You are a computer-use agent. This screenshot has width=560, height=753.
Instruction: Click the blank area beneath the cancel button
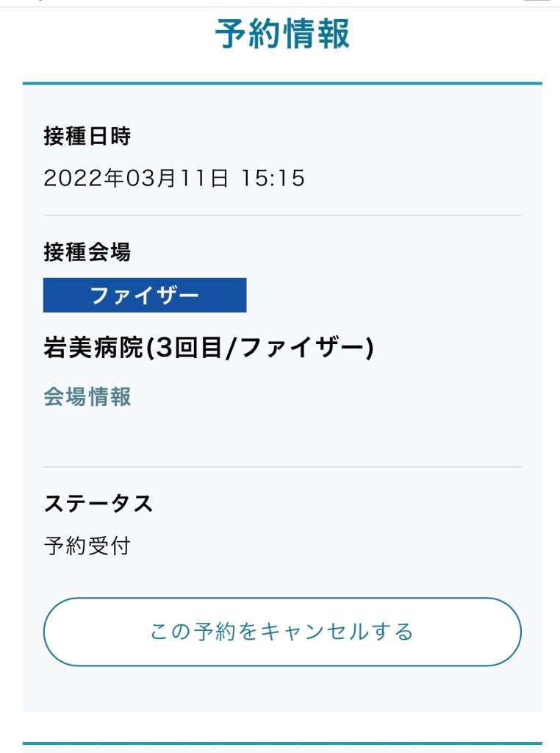pos(282,690)
